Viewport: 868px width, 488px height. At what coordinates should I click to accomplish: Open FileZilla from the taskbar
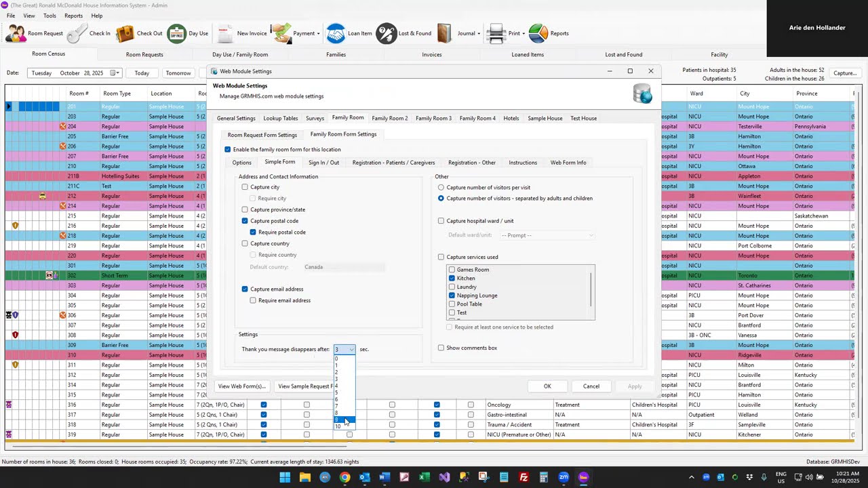(x=524, y=477)
